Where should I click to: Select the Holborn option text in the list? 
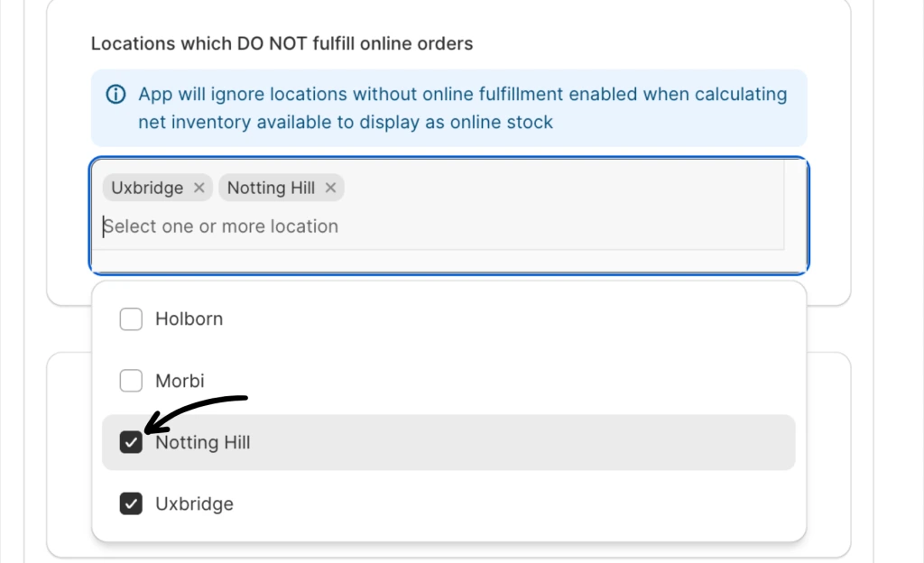pyautogui.click(x=189, y=319)
